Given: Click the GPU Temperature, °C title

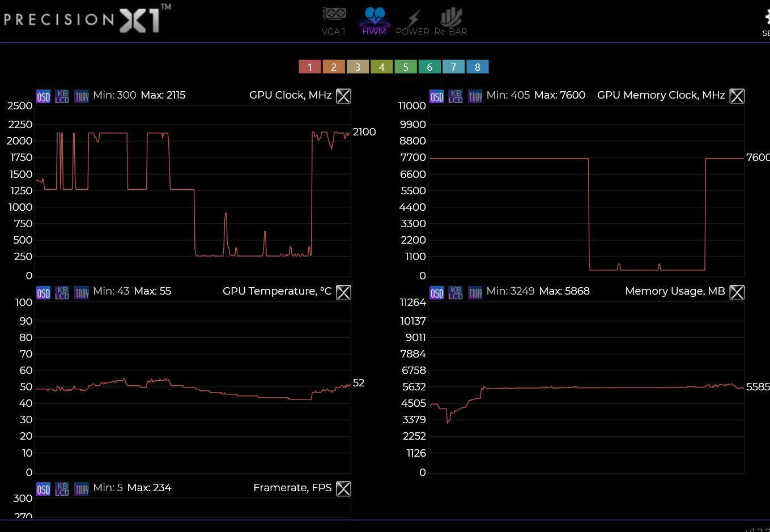Looking at the screenshot, I should click(x=277, y=291).
